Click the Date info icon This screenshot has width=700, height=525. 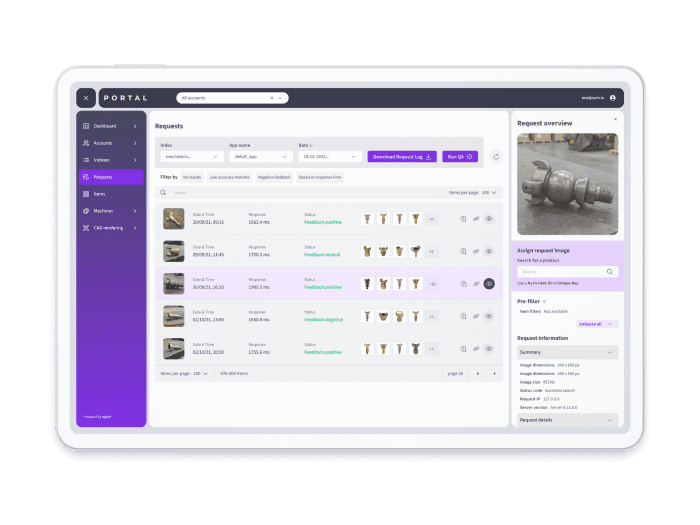tap(311, 146)
